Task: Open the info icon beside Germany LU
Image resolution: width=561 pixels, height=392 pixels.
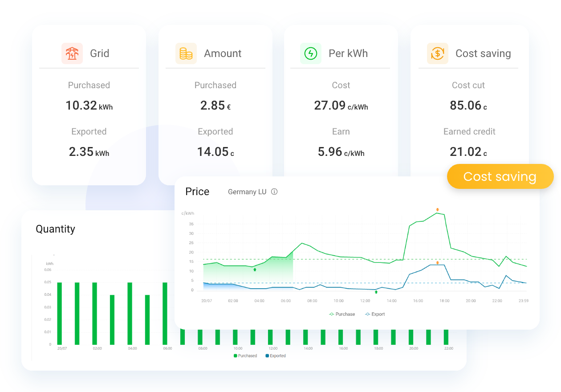Action: 274,192
